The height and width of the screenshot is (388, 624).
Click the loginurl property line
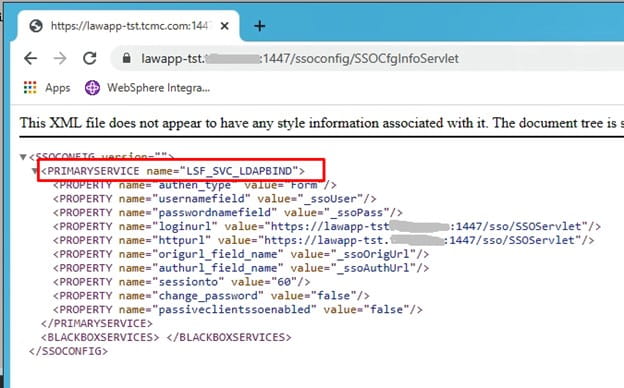327,226
